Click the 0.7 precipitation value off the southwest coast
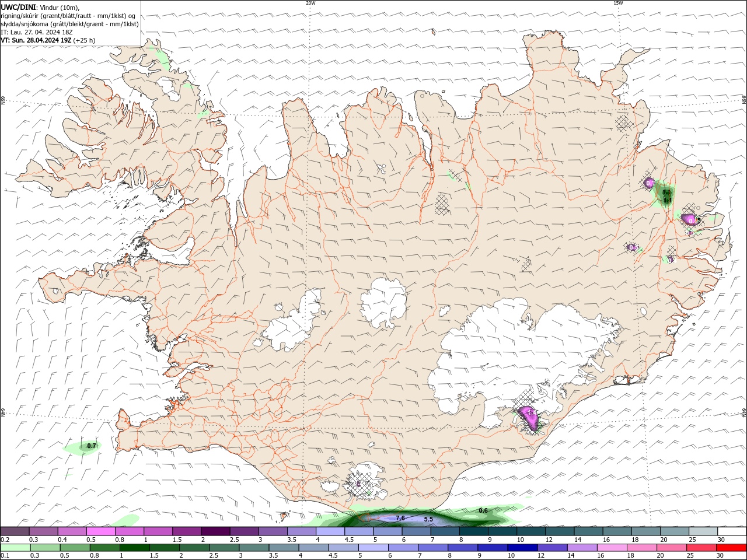747x560 pixels. coord(92,446)
